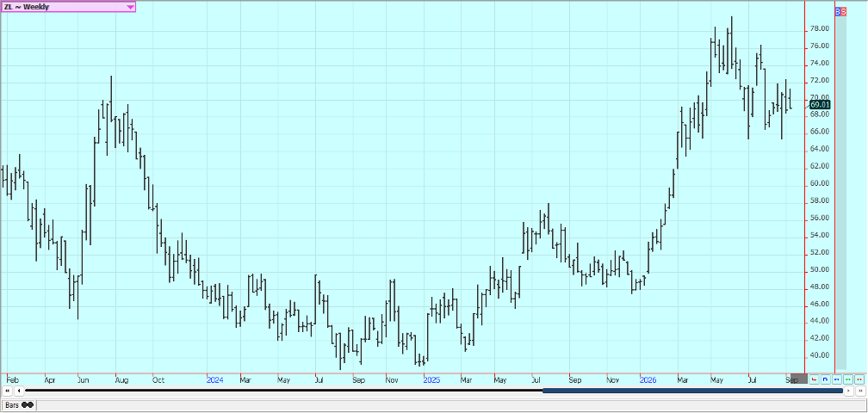Click the dark blue scrollbar thumb
Image resolution: width=868 pixels, height=413 pixels.
click(692, 391)
